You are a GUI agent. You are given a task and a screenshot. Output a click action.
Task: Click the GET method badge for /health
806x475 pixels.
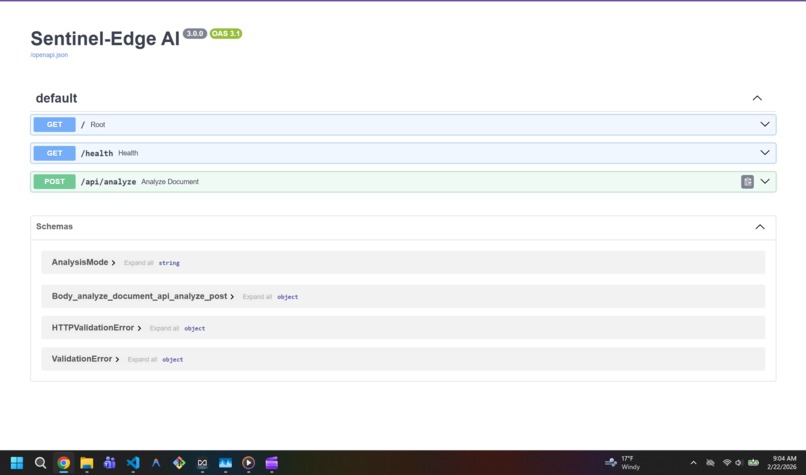point(54,153)
